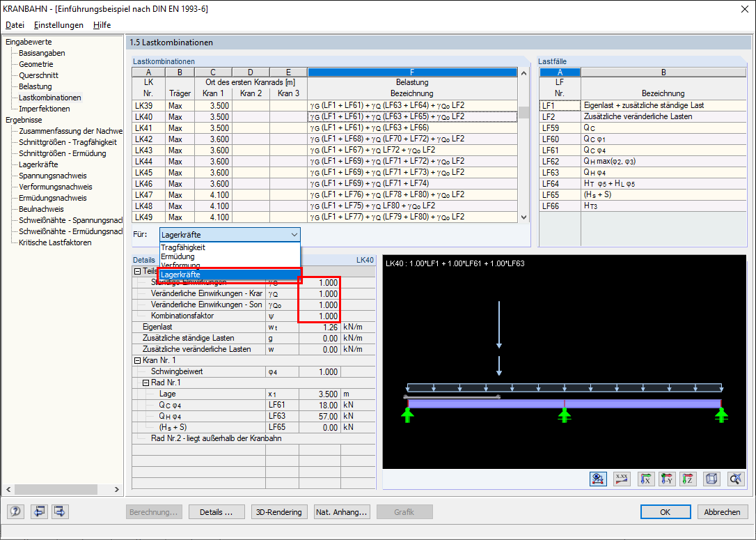Collapse the Rad Nr.1 group

145,383
